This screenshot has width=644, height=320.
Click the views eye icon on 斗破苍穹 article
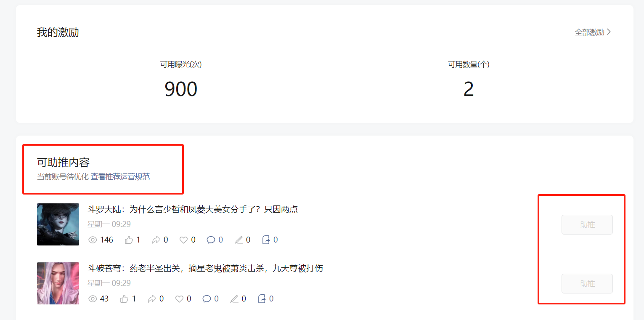[x=93, y=299]
